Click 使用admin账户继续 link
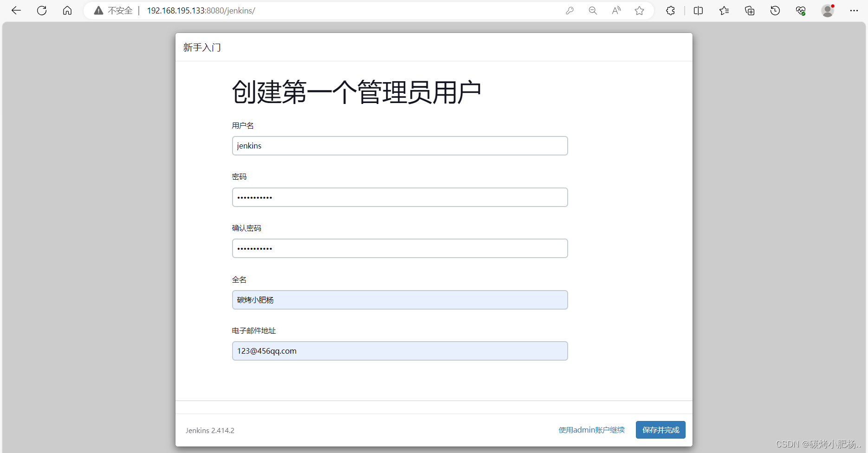868x453 pixels. click(591, 430)
